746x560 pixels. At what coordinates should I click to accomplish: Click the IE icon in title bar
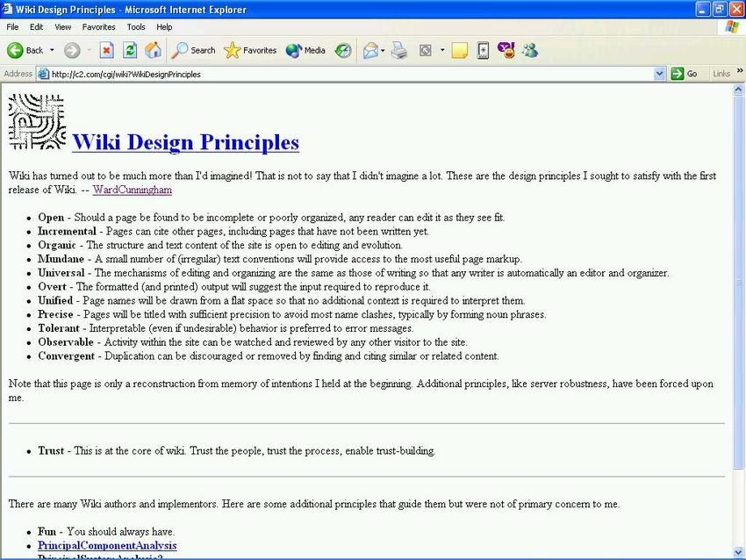pos(7,9)
